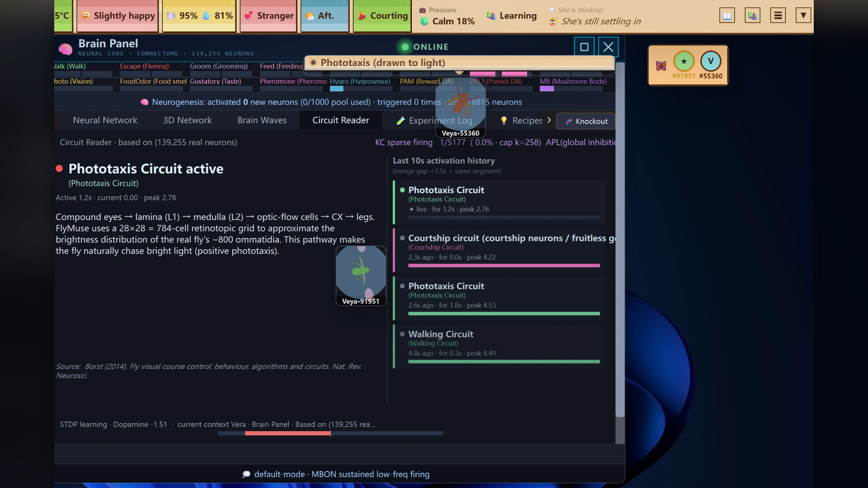
Task: Click the green Walking Circuit peak bar
Action: [504, 361]
